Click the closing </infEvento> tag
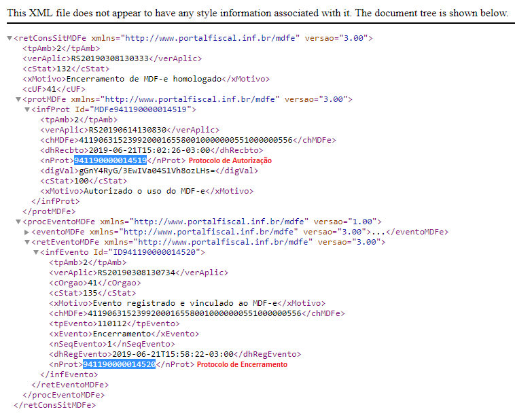Screen dimensions: 515x420 (69, 374)
